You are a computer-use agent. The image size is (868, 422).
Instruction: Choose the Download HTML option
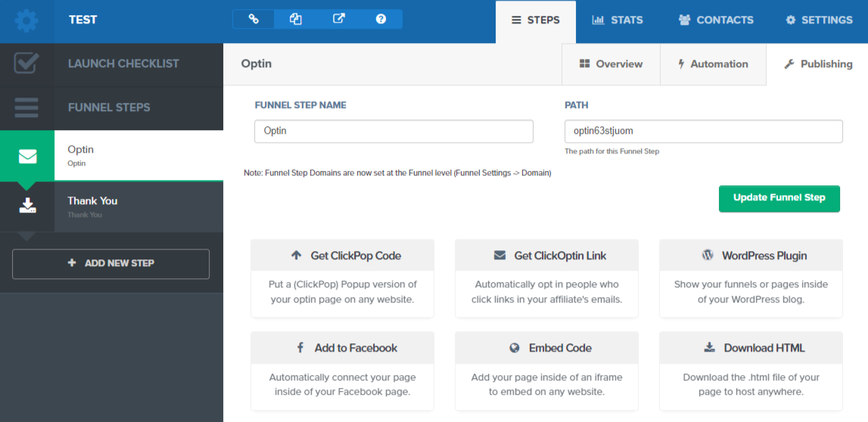point(751,371)
